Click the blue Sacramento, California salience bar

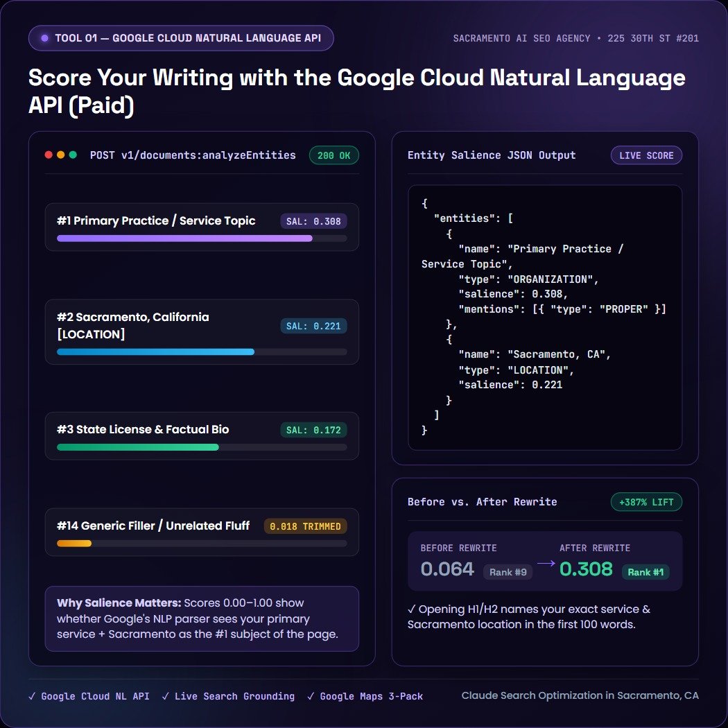click(155, 352)
